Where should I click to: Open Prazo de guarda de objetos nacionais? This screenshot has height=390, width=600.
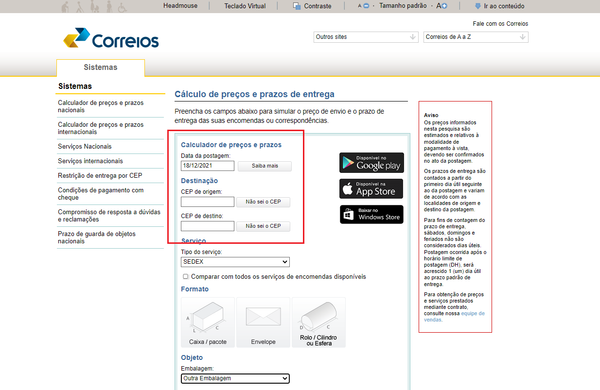96,237
